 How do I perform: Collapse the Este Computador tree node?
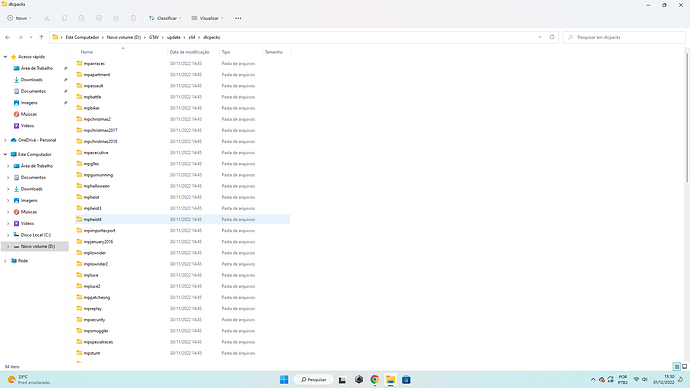pos(5,154)
